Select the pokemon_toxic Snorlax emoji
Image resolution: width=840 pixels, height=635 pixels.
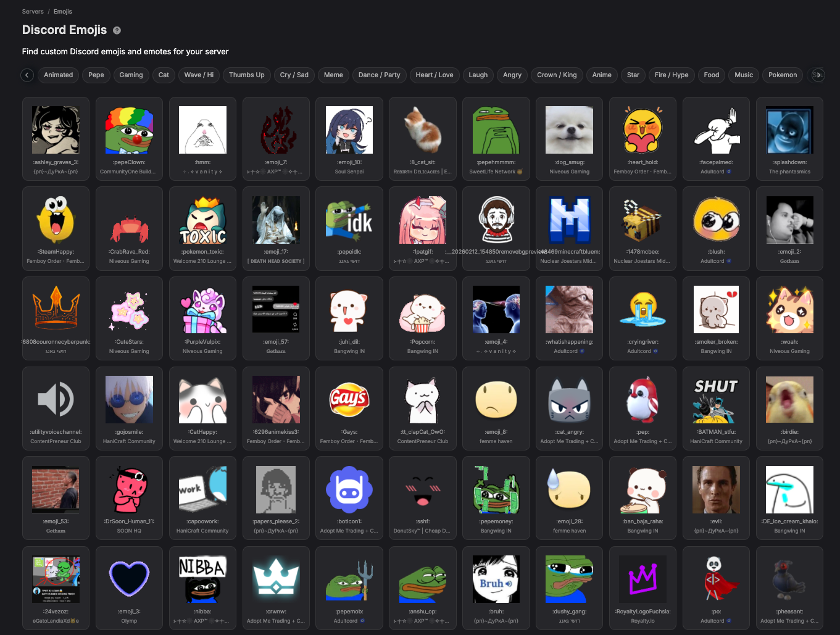coord(202,220)
